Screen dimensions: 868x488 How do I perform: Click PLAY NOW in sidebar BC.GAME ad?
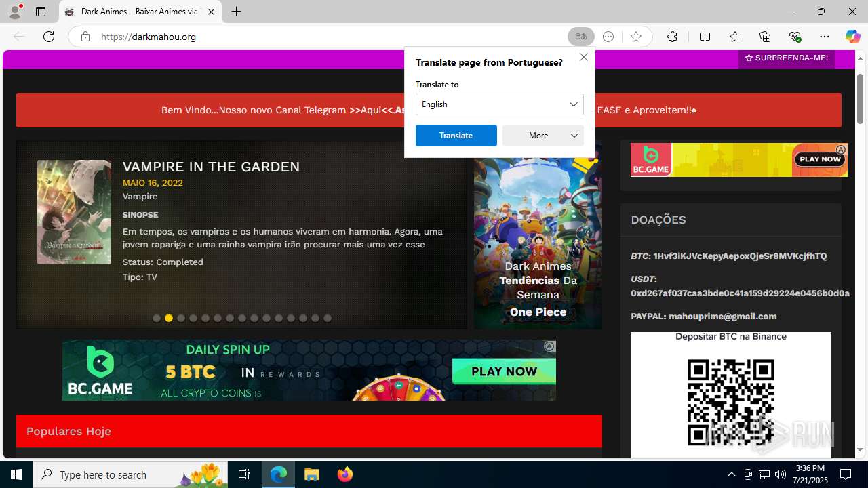[x=820, y=159]
